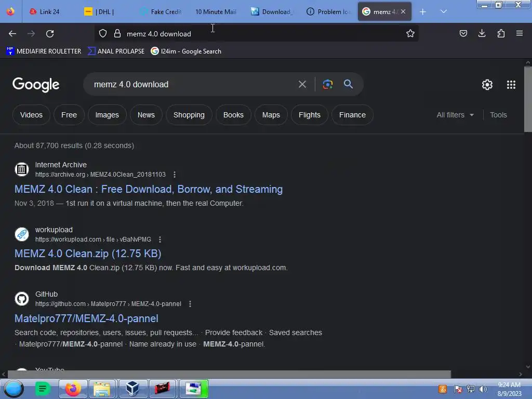The image size is (532, 399).
Task: Click the horizontal scrollbar thumb
Action: 229,374
